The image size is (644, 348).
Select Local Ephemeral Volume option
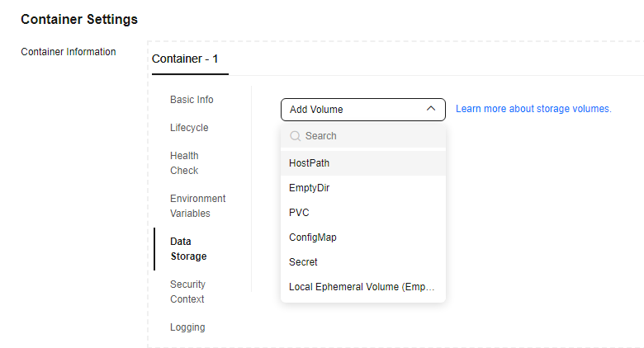pos(363,286)
